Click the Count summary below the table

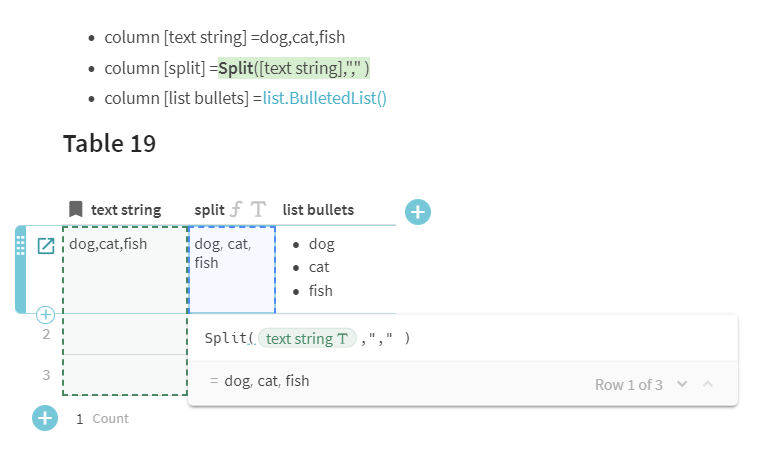point(102,419)
